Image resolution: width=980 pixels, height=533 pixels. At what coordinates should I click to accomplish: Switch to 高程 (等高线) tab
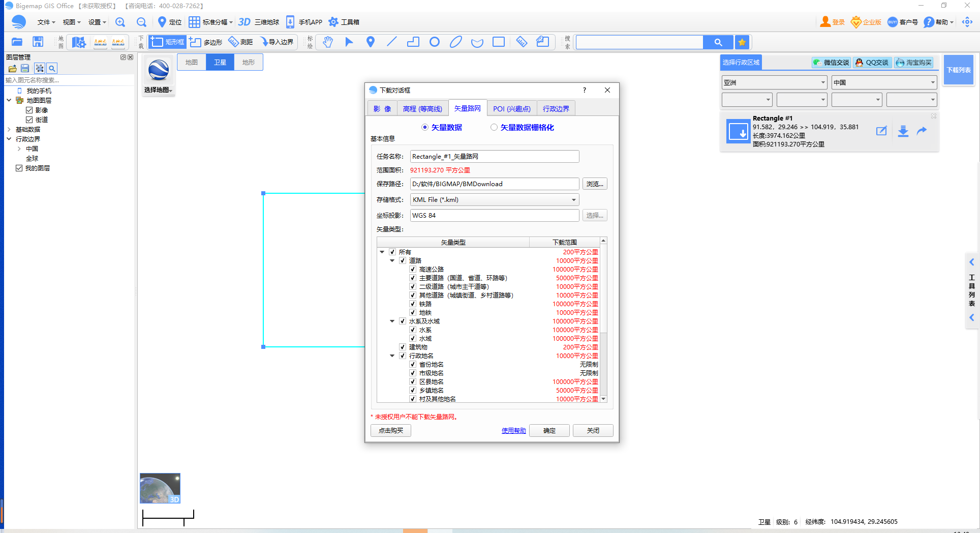coord(422,108)
